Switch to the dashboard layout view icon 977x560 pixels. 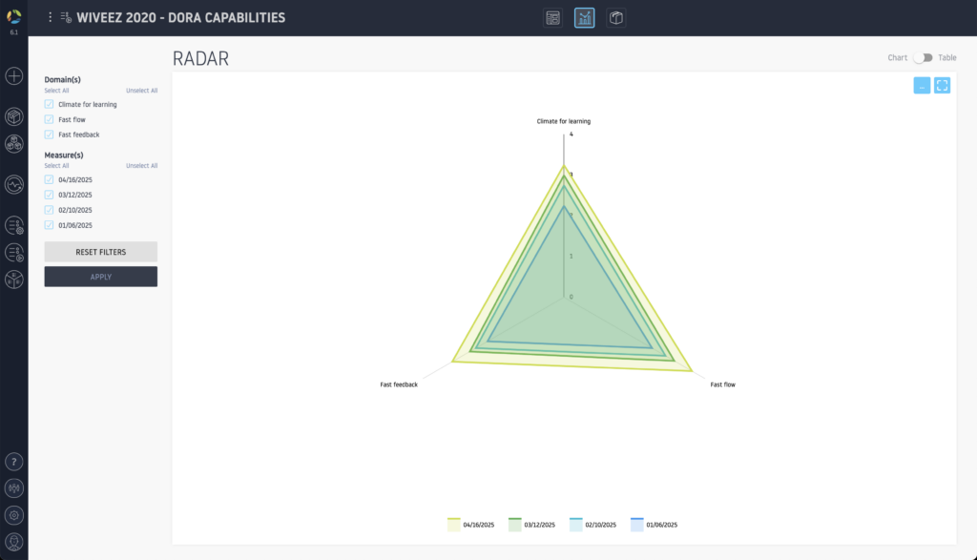coord(552,18)
